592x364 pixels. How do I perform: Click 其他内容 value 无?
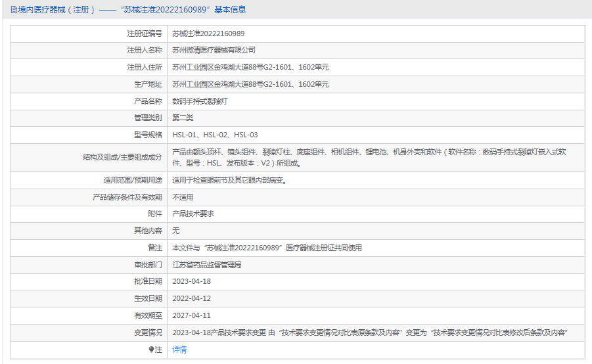tap(176, 231)
